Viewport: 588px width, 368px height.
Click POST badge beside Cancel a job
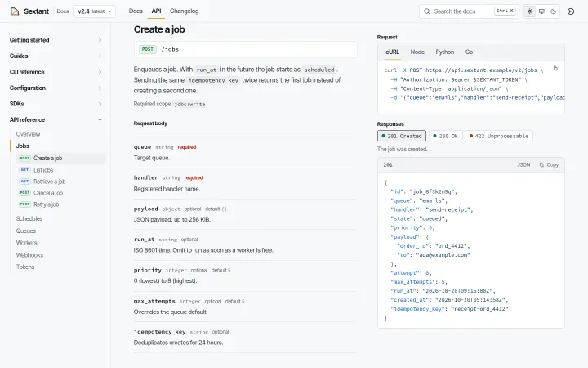(x=24, y=193)
